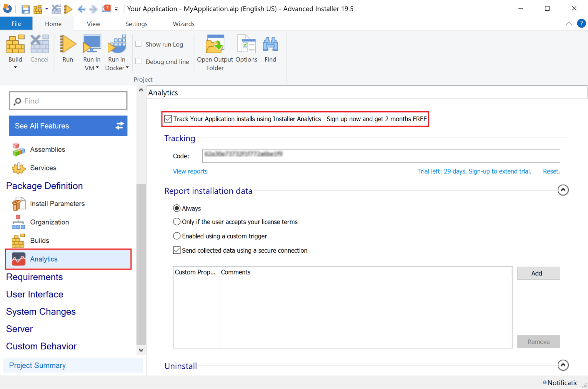Expand the User Interface section in sidebar
This screenshot has width=588, height=389.
tap(35, 294)
